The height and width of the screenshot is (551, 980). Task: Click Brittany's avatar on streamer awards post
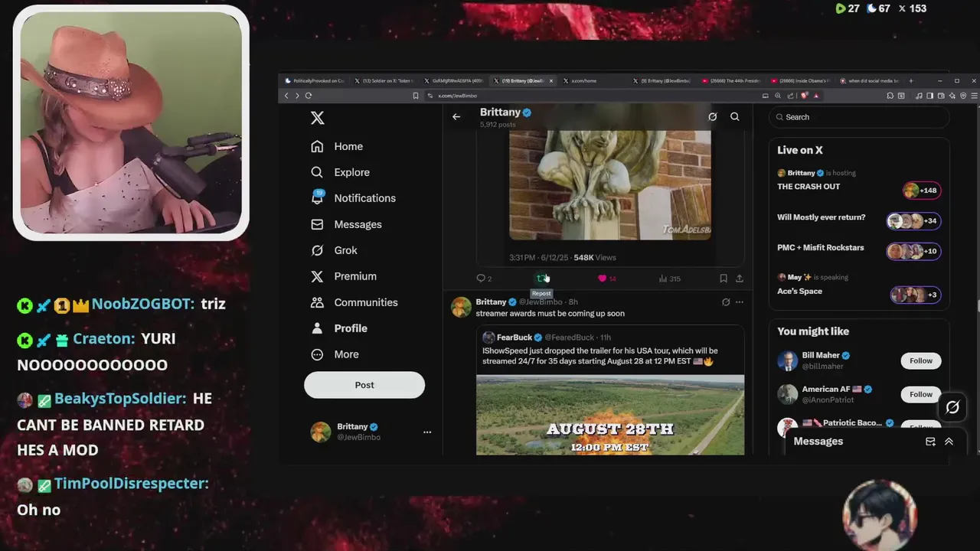click(461, 307)
